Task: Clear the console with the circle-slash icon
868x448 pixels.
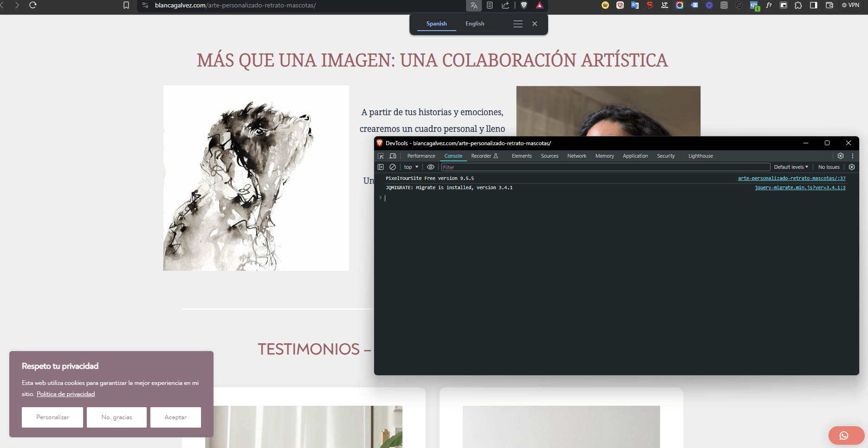Action: click(x=393, y=167)
